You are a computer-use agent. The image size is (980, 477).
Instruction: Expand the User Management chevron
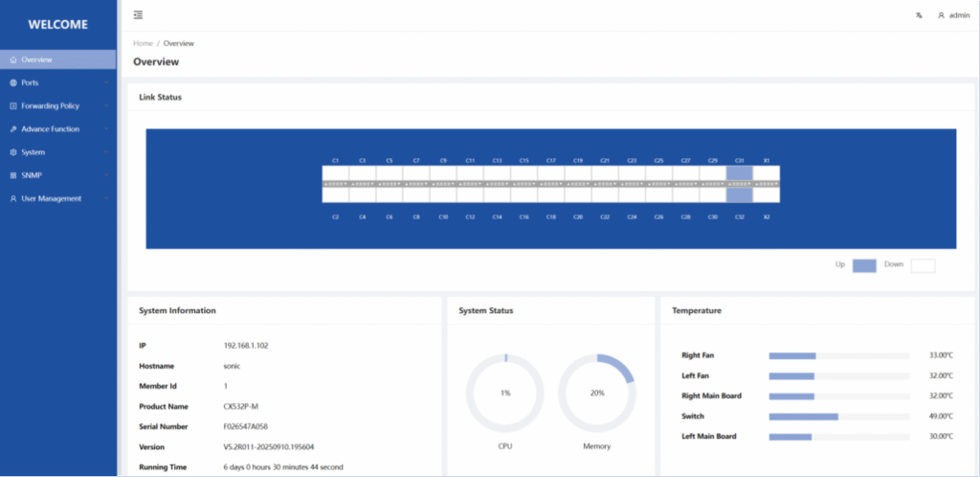[x=105, y=198]
